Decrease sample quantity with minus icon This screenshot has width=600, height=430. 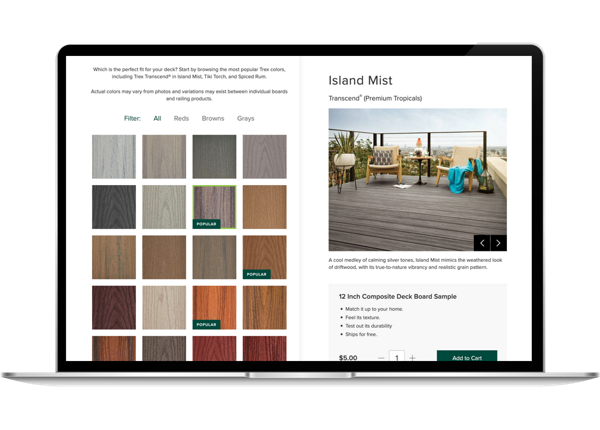(381, 358)
